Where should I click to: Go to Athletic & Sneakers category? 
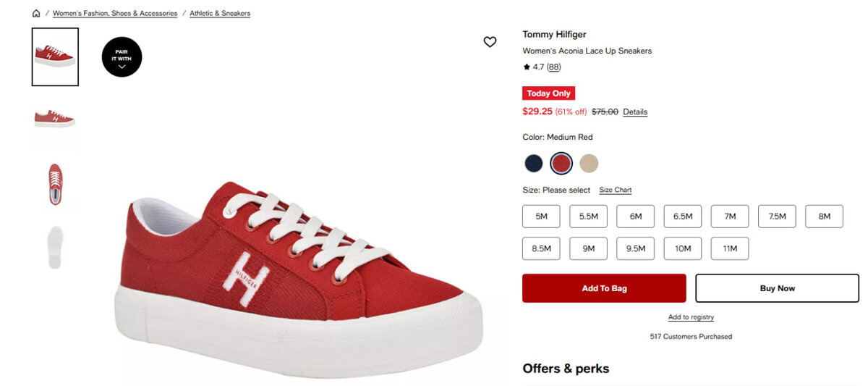(x=220, y=14)
